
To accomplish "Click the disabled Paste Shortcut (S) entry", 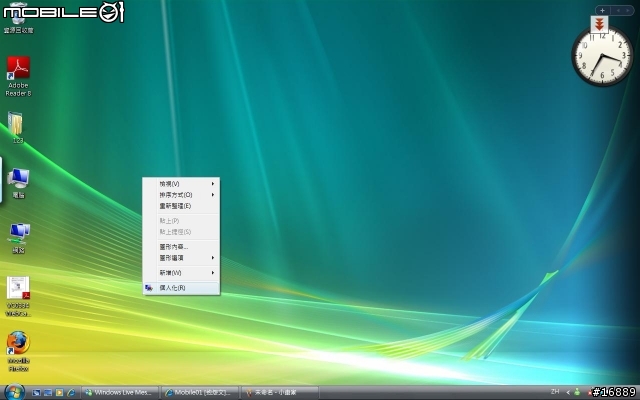I will [x=181, y=232].
